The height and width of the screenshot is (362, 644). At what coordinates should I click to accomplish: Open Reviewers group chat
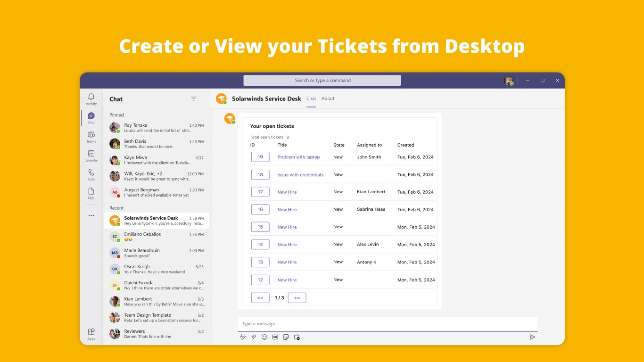point(157,334)
